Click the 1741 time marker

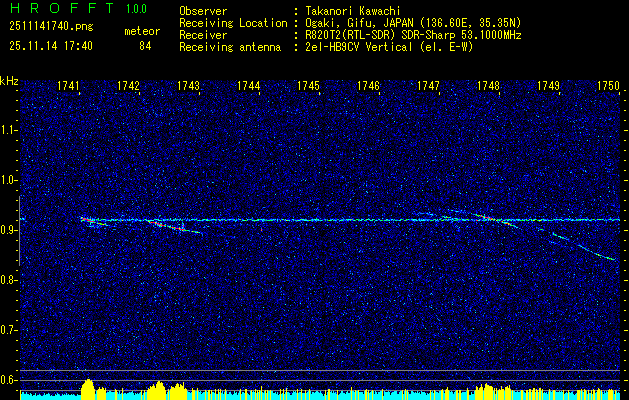pos(69,85)
